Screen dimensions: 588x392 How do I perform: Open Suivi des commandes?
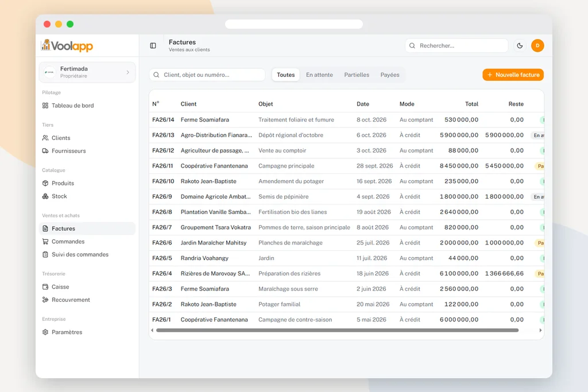click(x=87, y=254)
